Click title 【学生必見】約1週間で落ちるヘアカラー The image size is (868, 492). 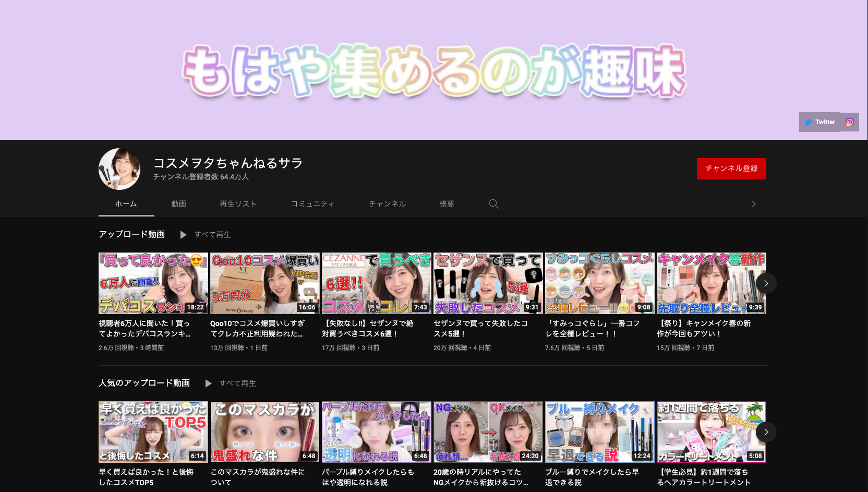coord(704,477)
